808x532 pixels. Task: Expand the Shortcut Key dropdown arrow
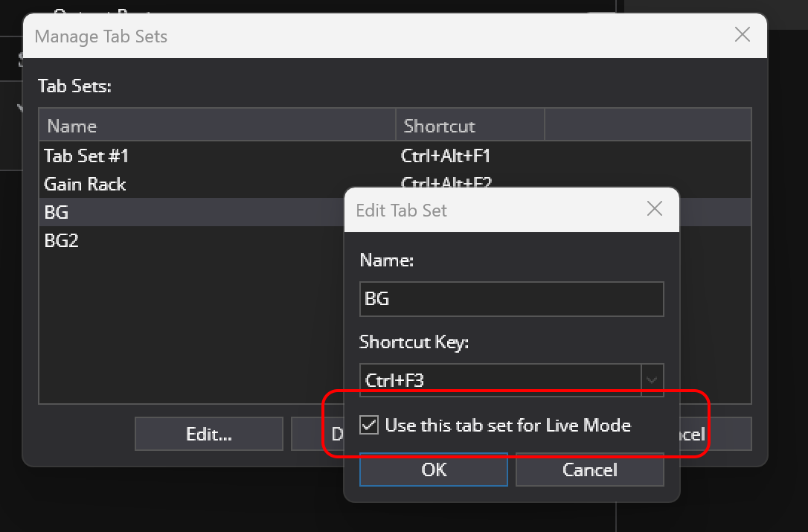(x=652, y=380)
